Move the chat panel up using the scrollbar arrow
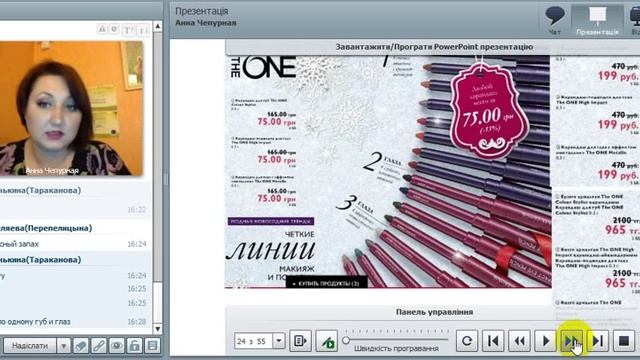The image size is (640, 360). pos(158,27)
